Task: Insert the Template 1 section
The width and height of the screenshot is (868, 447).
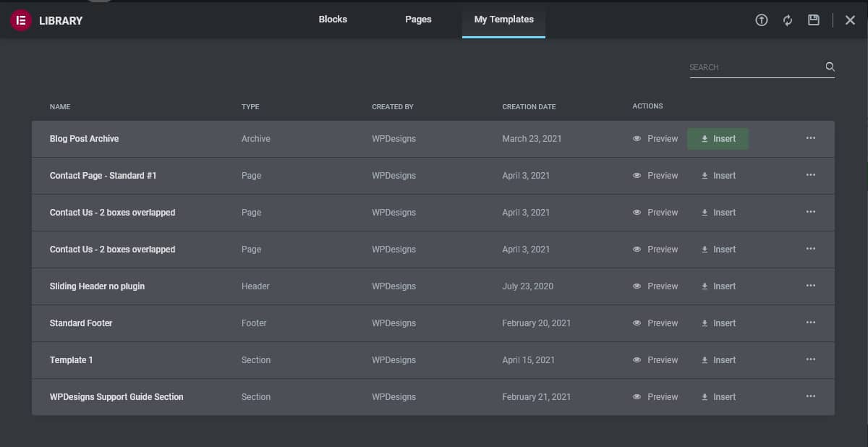Action: (718, 360)
